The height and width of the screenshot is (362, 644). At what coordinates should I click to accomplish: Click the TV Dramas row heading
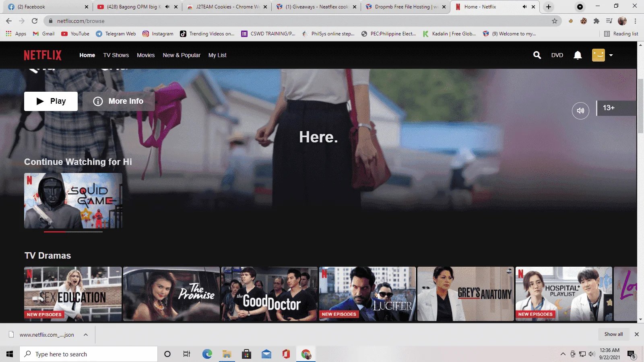(x=47, y=256)
